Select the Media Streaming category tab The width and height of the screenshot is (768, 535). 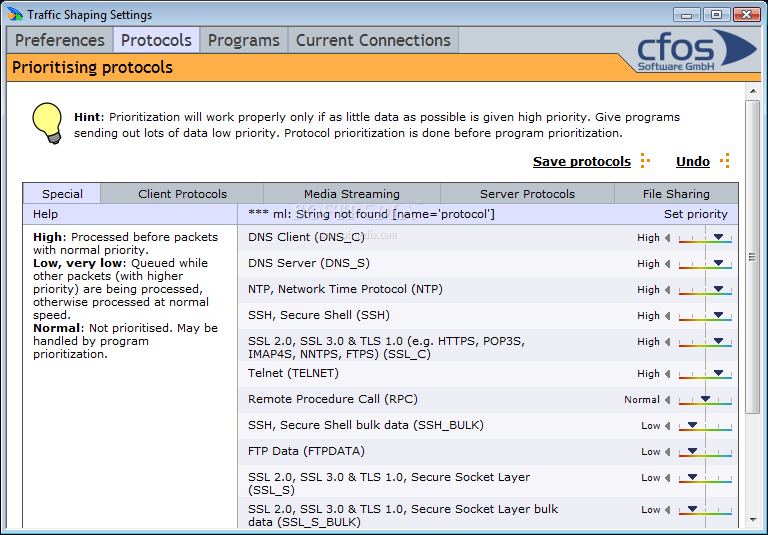[352, 194]
